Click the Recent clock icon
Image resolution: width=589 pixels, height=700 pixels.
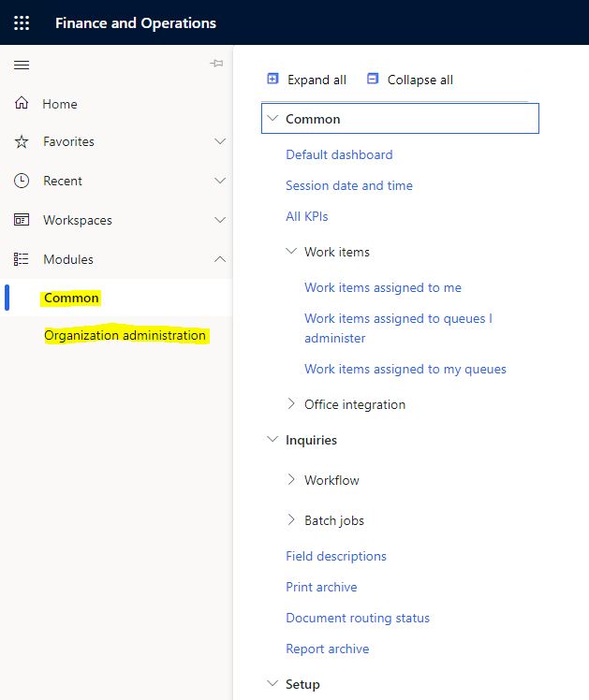point(22,181)
